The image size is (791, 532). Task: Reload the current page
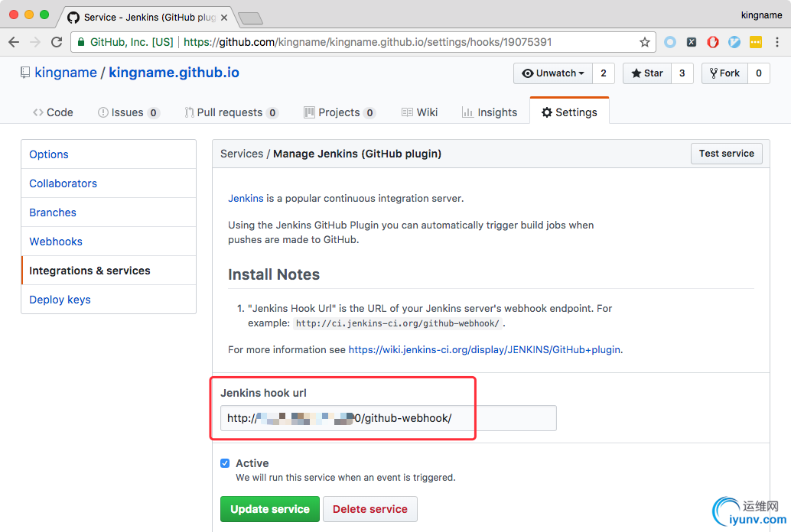[x=57, y=42]
